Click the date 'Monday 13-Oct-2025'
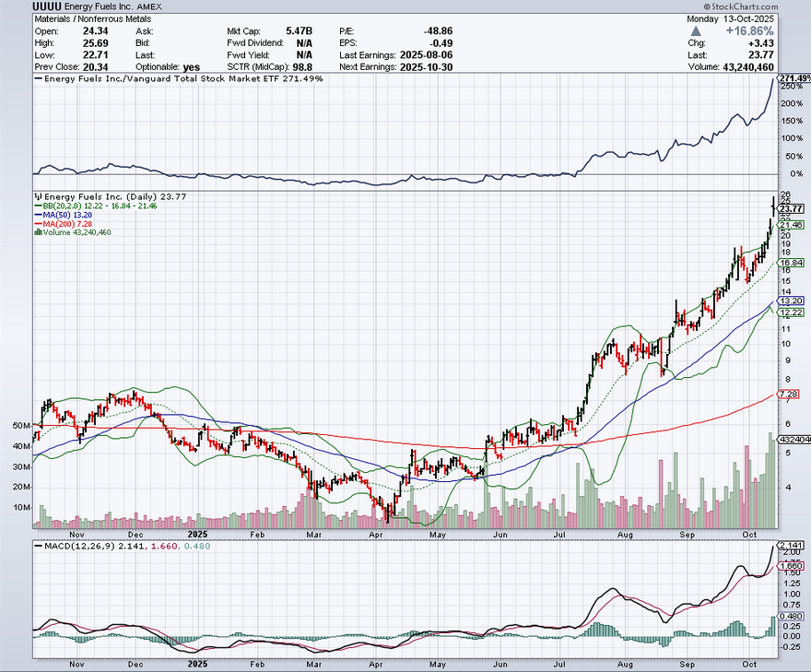This screenshot has height=672, width=811. coord(730,19)
